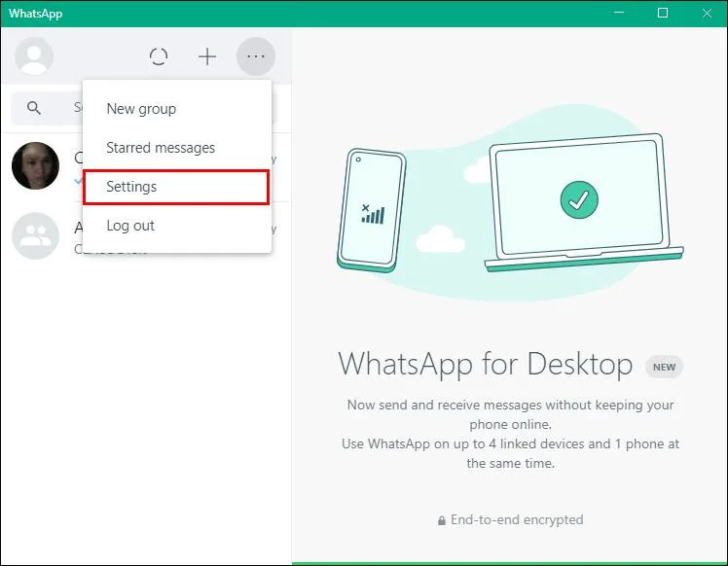Image resolution: width=728 pixels, height=566 pixels.
Task: Click the End-to-end encrypted label
Action: click(517, 519)
